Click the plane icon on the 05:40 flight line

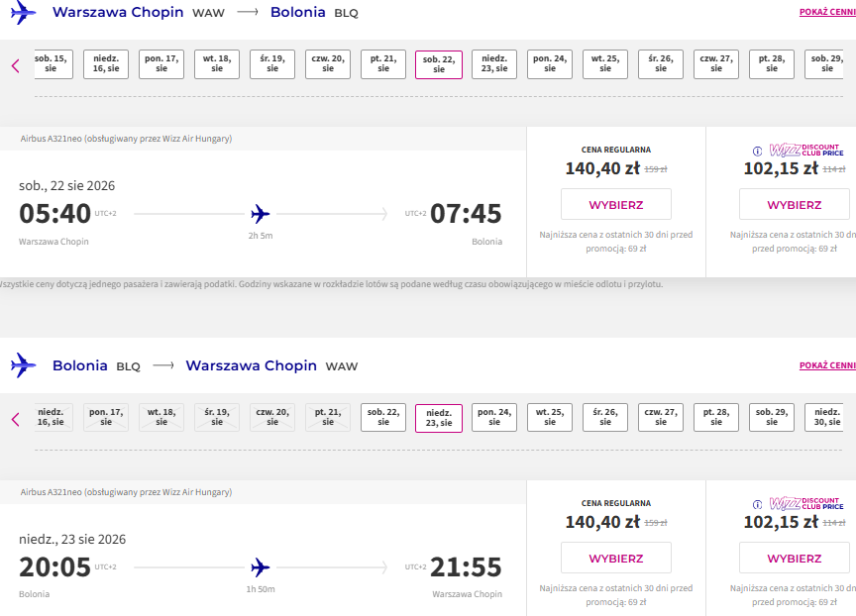coord(261,214)
